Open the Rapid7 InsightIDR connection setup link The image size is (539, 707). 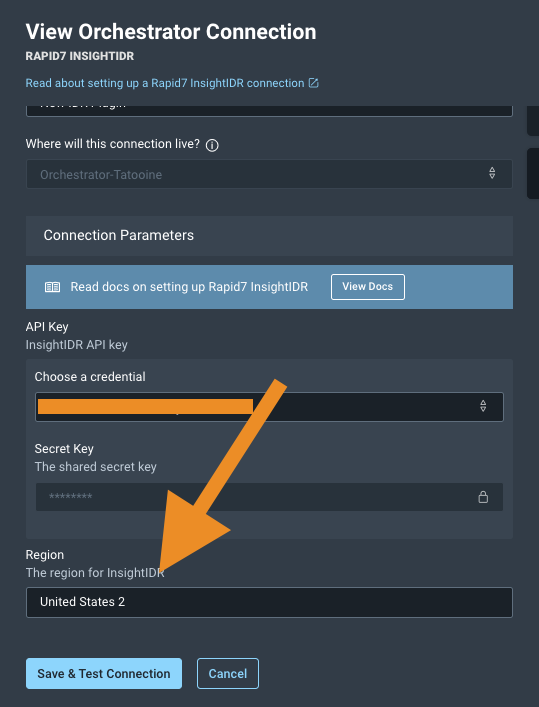tap(165, 83)
